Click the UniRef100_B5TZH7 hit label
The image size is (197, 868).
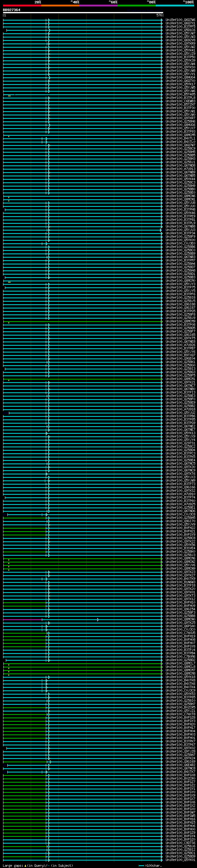tap(180, 104)
